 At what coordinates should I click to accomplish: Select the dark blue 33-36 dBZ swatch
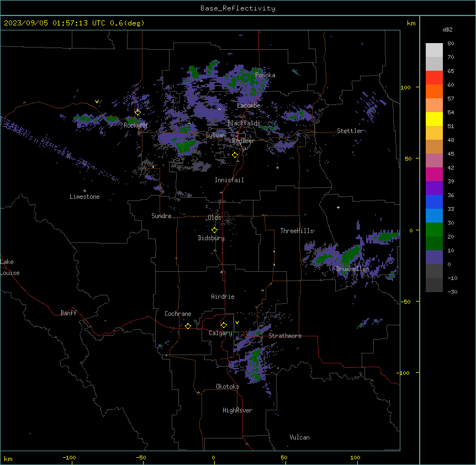coord(434,202)
